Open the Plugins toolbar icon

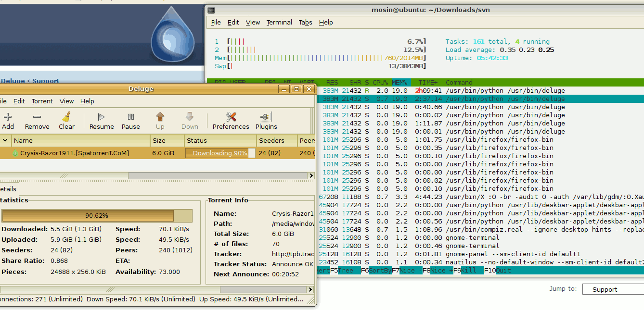click(x=266, y=117)
